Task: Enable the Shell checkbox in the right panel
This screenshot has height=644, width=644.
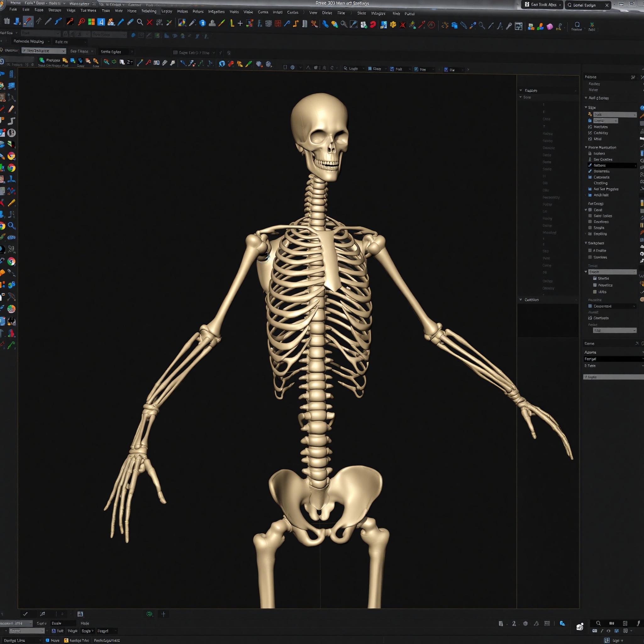Action: point(590,139)
